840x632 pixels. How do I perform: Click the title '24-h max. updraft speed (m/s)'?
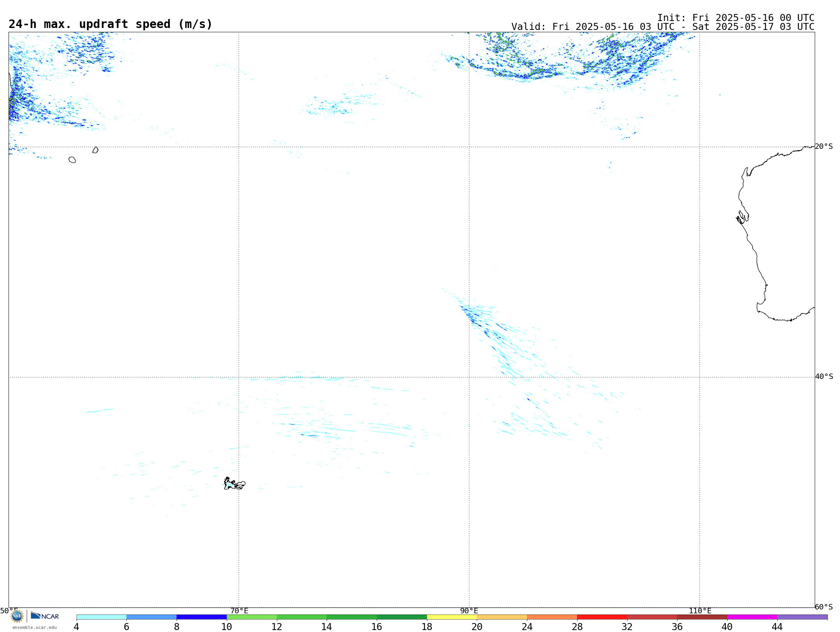coord(110,24)
